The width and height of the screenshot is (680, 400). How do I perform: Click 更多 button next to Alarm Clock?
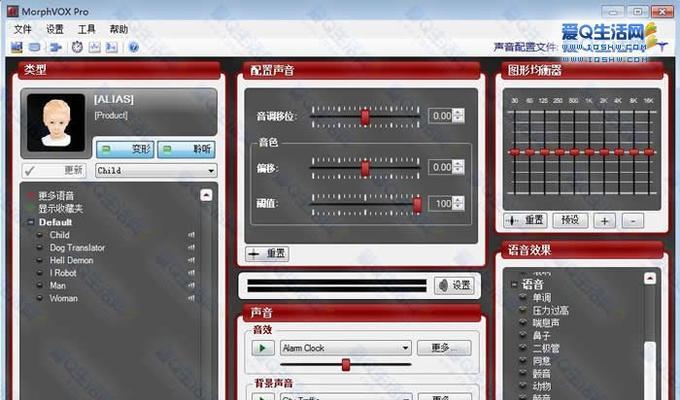point(444,348)
